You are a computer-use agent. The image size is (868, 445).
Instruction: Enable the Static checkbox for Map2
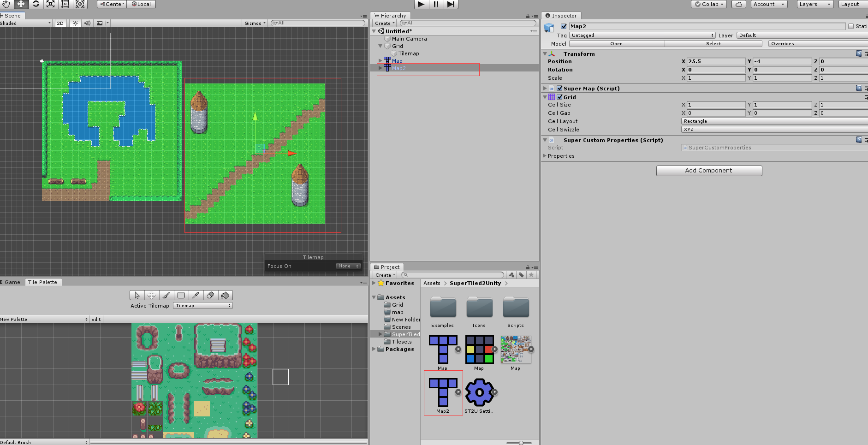coord(850,26)
